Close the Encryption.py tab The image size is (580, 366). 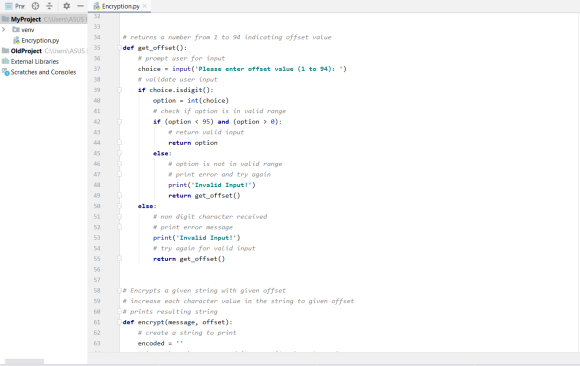pyautogui.click(x=145, y=6)
